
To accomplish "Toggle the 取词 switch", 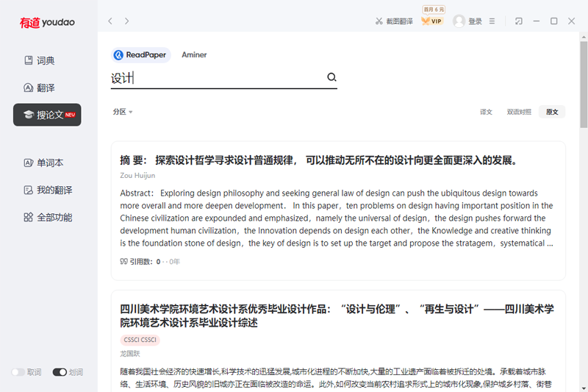I will pyautogui.click(x=18, y=372).
